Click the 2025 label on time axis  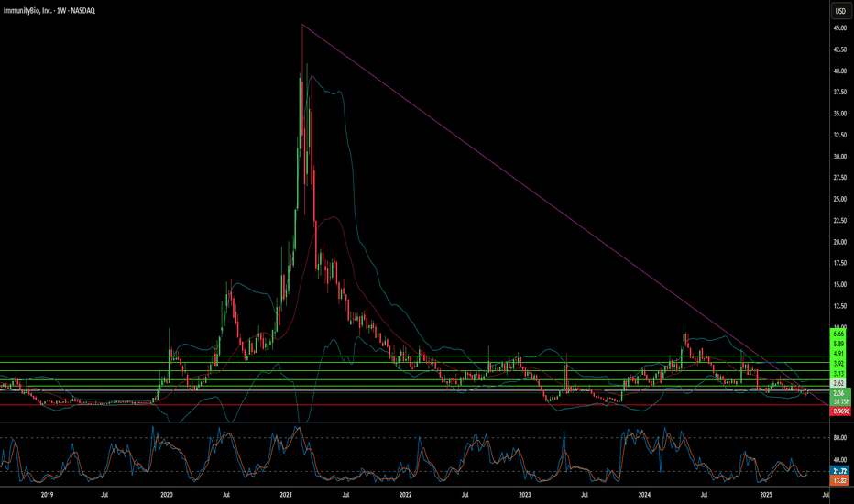click(x=766, y=495)
